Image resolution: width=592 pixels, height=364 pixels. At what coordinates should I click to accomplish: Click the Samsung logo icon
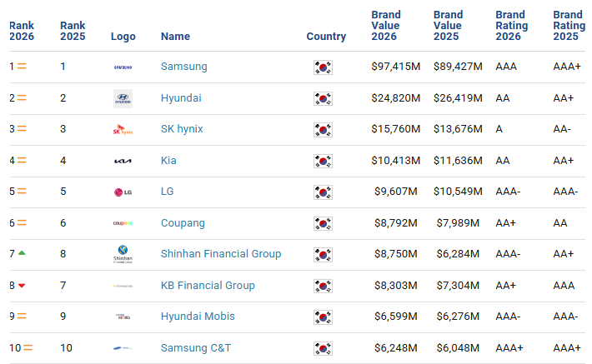point(123,67)
